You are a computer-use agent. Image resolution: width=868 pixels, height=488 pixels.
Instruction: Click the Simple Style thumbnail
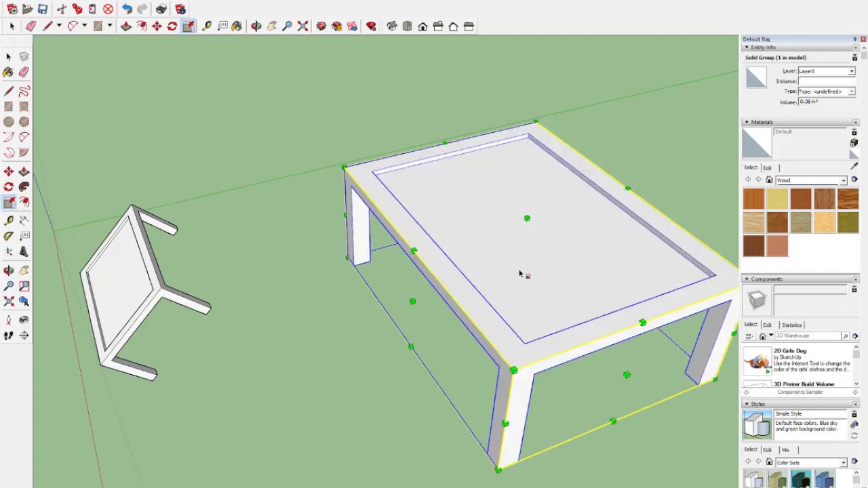(757, 424)
